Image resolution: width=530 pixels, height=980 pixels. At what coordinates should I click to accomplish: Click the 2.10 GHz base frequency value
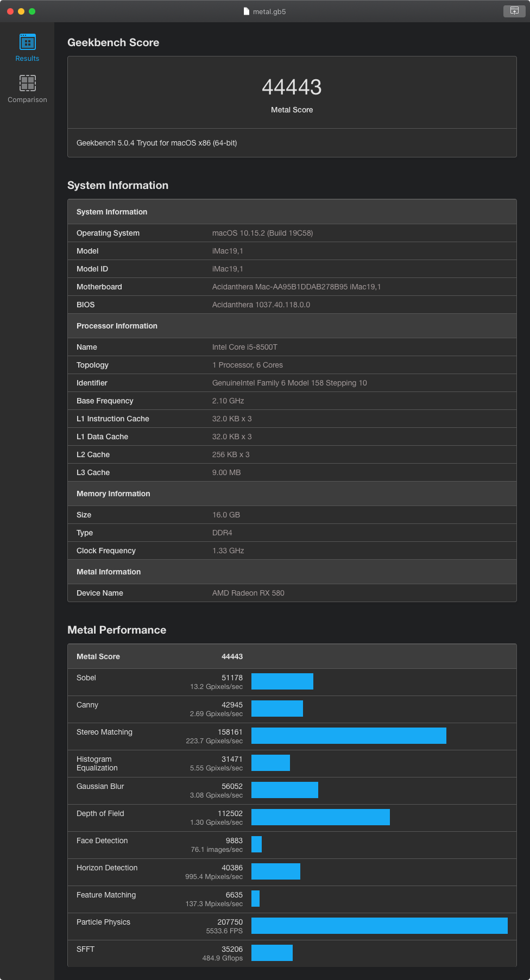(228, 401)
